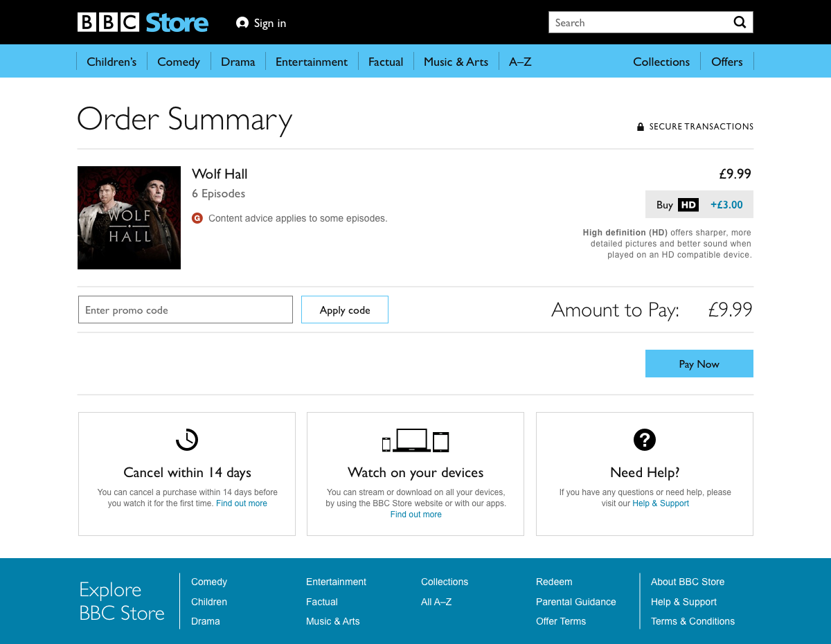Image resolution: width=831 pixels, height=644 pixels.
Task: Open the Parental Guidance footer link
Action: (x=576, y=602)
